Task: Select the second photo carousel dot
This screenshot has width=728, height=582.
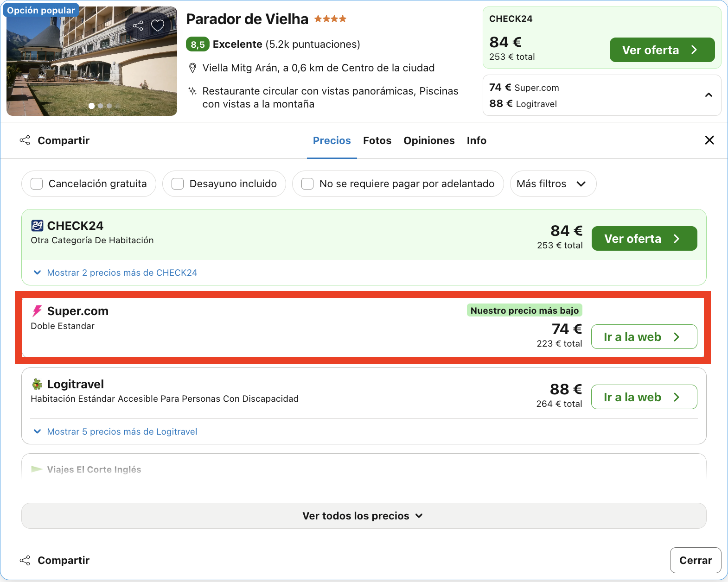Action: coord(100,106)
